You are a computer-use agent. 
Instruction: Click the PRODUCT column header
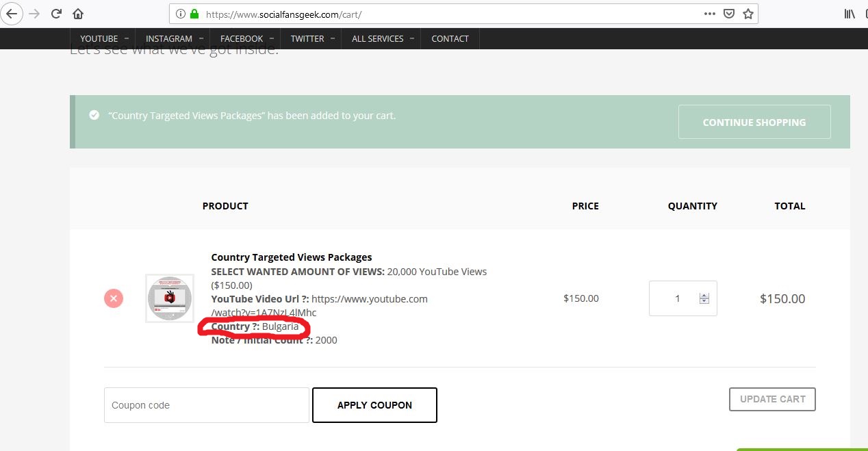click(225, 205)
